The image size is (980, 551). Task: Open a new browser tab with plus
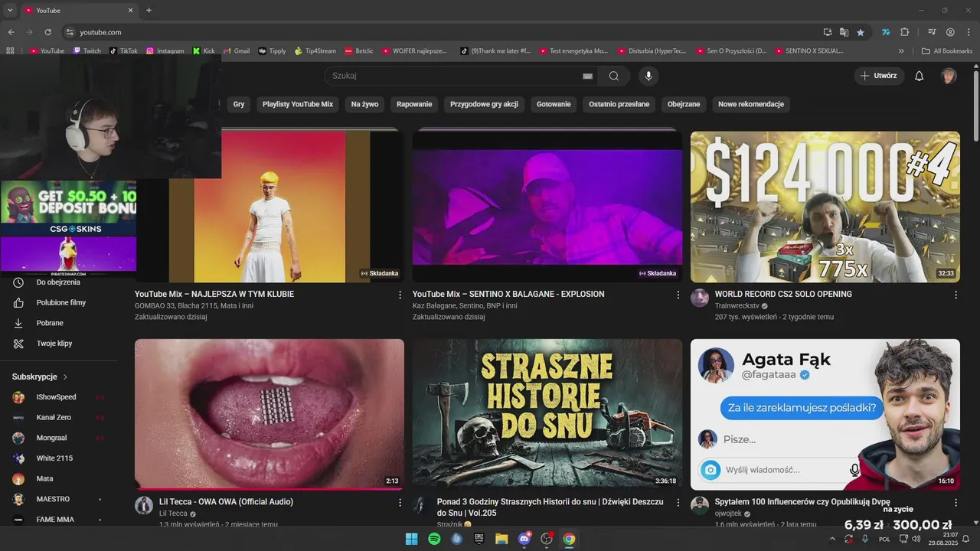click(149, 10)
